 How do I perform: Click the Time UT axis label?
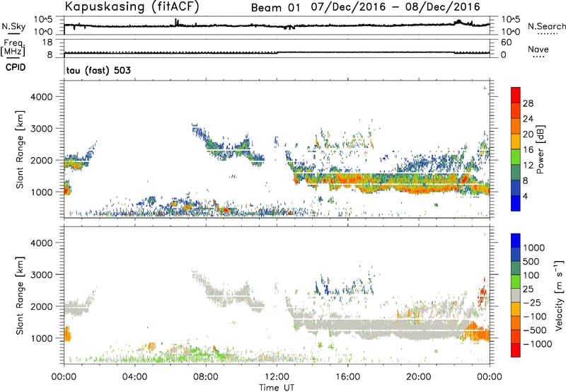tap(277, 388)
